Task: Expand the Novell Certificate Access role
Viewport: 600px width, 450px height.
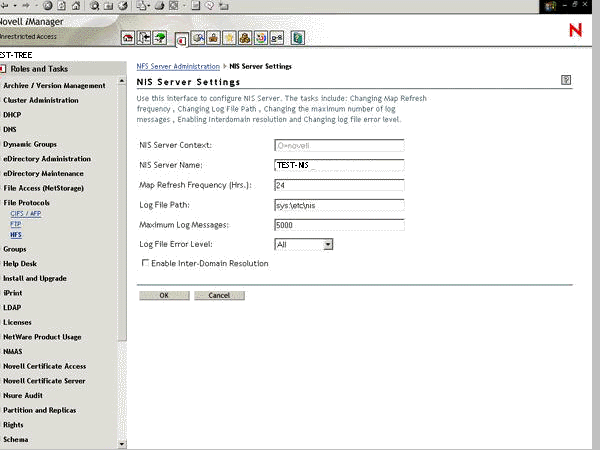Action: tap(45, 366)
